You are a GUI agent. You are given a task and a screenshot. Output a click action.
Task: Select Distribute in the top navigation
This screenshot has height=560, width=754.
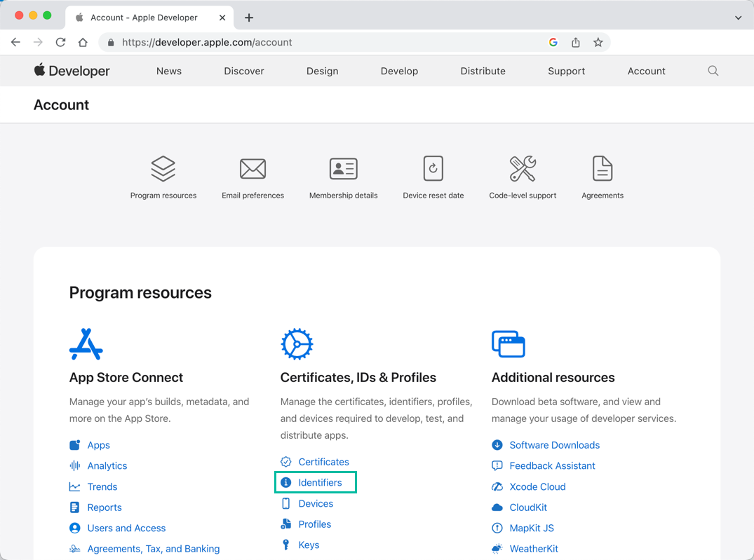[x=483, y=71]
